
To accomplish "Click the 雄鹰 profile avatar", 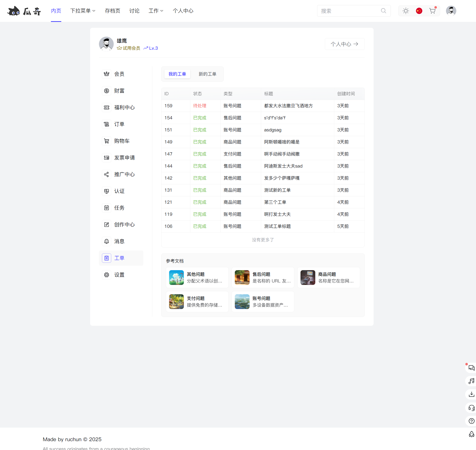I will pyautogui.click(x=106, y=44).
